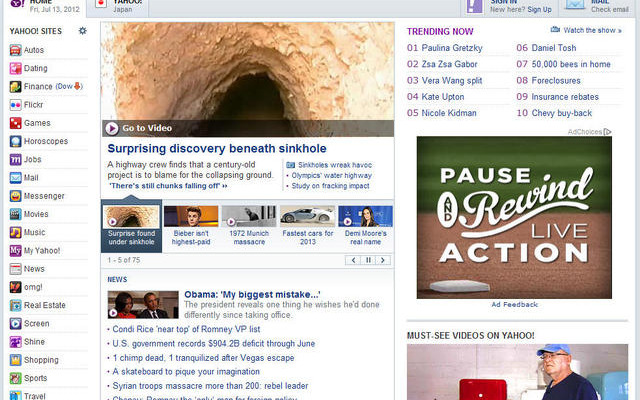Click the Pause and Rewind Live Action ad

[514, 218]
